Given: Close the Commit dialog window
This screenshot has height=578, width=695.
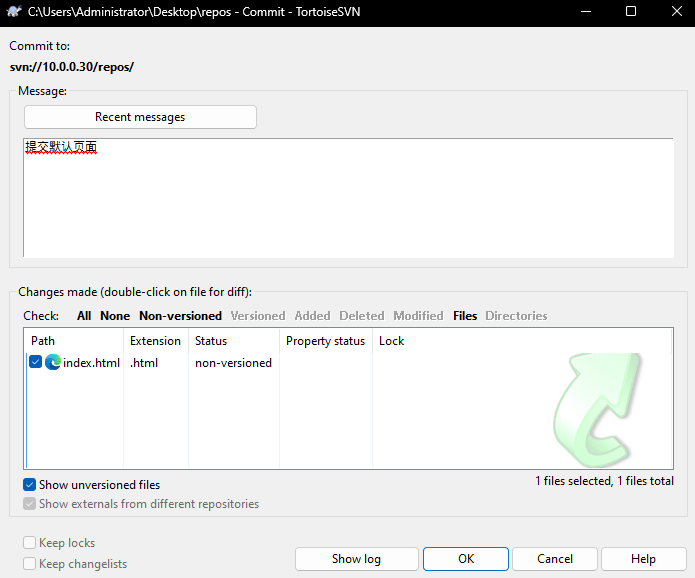Looking at the screenshot, I should (x=676, y=12).
